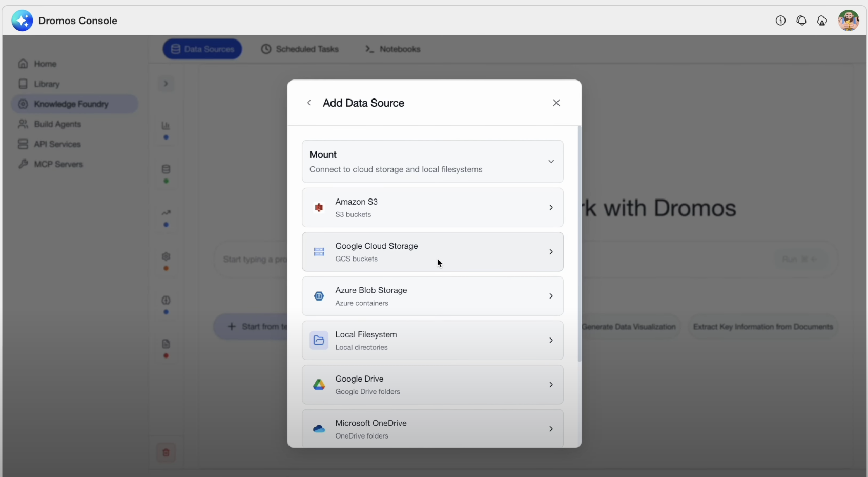Open the user profile avatar

pyautogui.click(x=848, y=21)
